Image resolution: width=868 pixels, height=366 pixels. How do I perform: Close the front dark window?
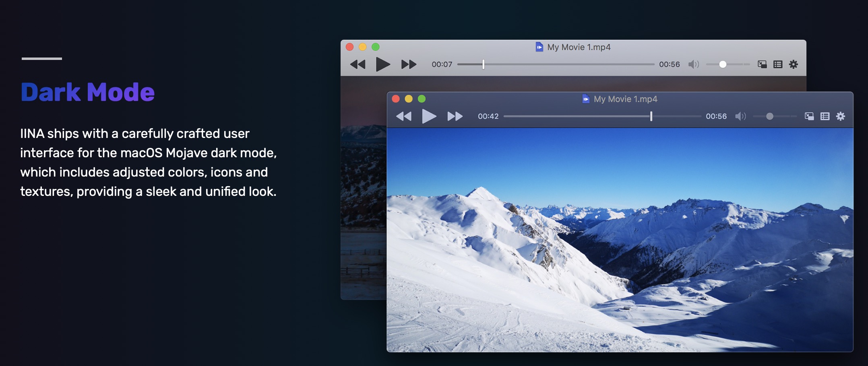click(396, 99)
